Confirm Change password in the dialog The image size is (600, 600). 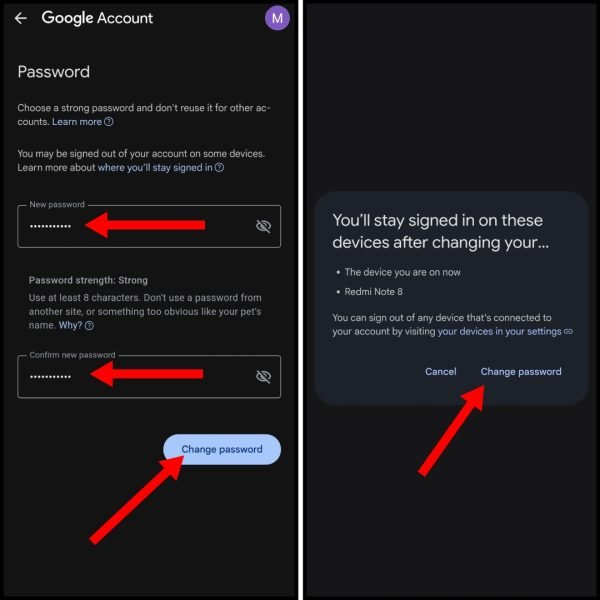pos(521,372)
